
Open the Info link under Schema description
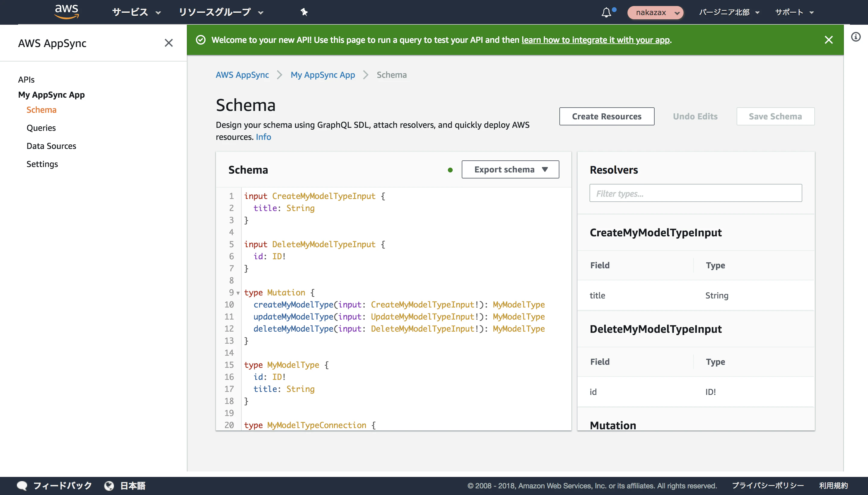click(263, 137)
